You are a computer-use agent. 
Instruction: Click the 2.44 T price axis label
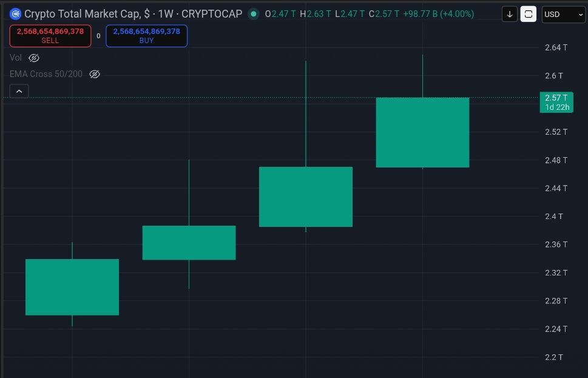556,188
